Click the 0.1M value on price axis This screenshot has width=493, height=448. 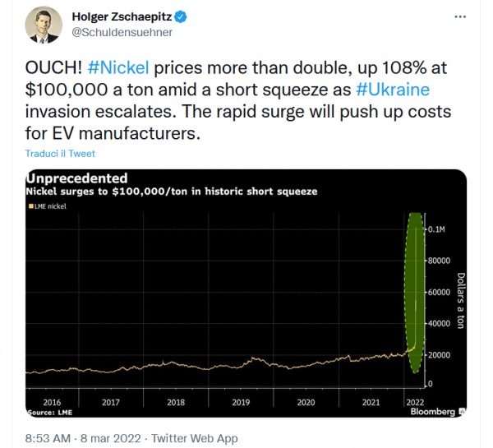pyautogui.click(x=436, y=229)
